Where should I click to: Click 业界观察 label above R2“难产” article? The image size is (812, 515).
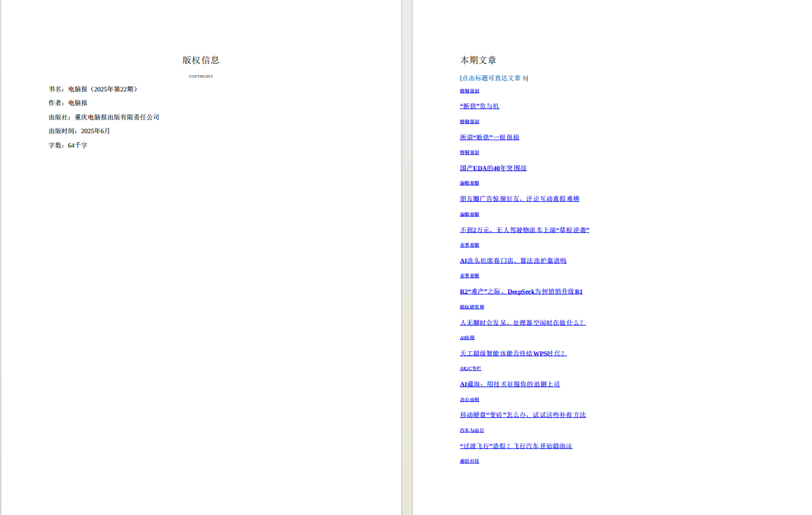469,275
